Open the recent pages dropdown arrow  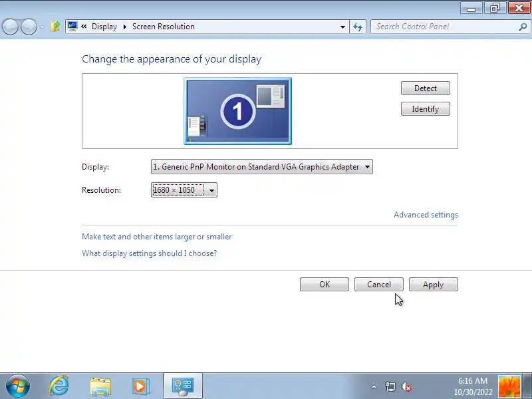coord(42,27)
